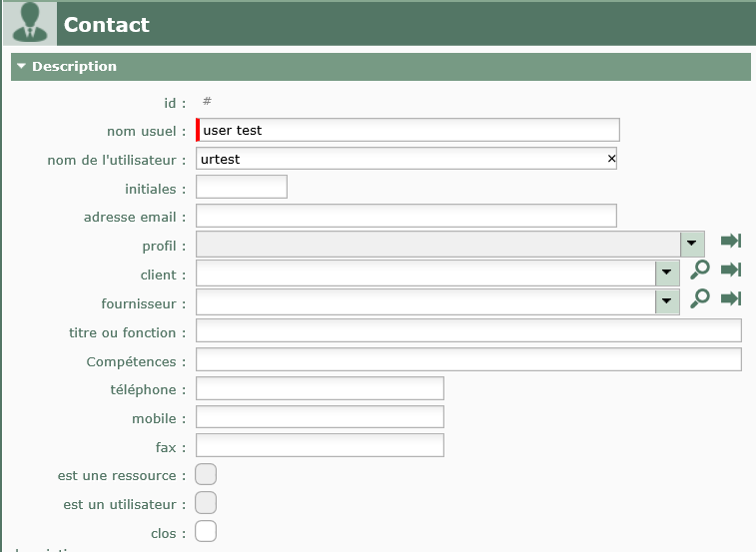Click the magnifier search icon beside fournisseur
756x552 pixels.
pos(700,298)
